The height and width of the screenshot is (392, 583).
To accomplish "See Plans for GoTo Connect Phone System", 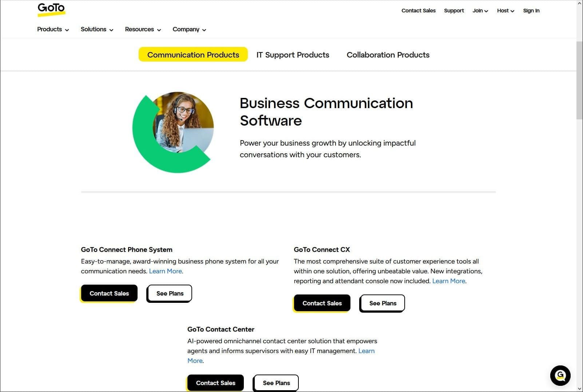I will coord(170,293).
